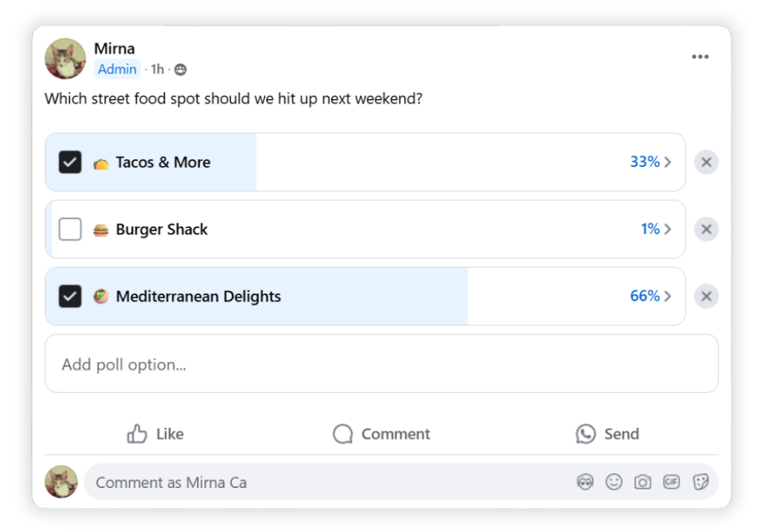Click the 66% vote progress bar
The width and height of the screenshot is (759, 532).
click(373, 296)
